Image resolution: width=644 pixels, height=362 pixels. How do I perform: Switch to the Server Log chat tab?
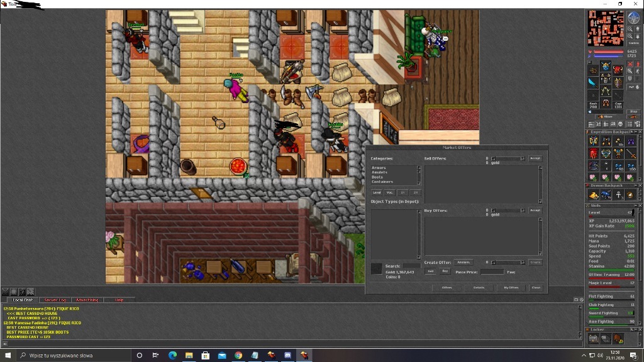pyautogui.click(x=55, y=300)
